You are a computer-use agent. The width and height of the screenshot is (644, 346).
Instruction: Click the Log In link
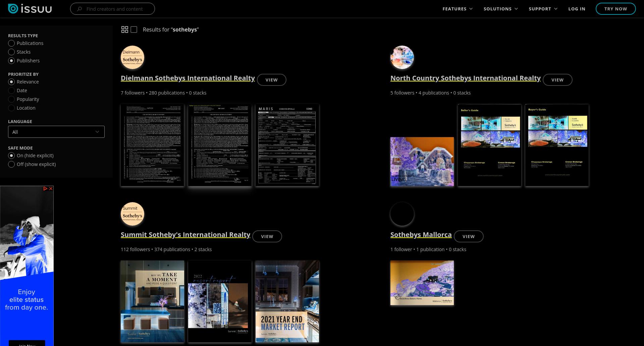[x=577, y=9]
